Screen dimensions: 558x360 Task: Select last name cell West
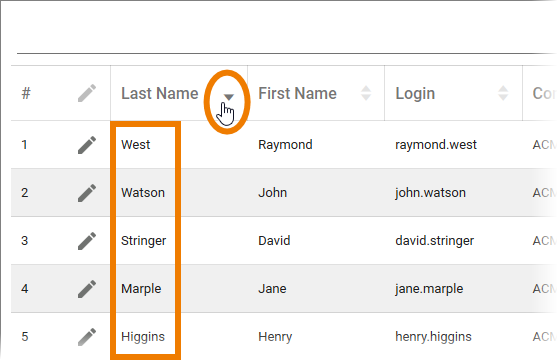tap(136, 145)
